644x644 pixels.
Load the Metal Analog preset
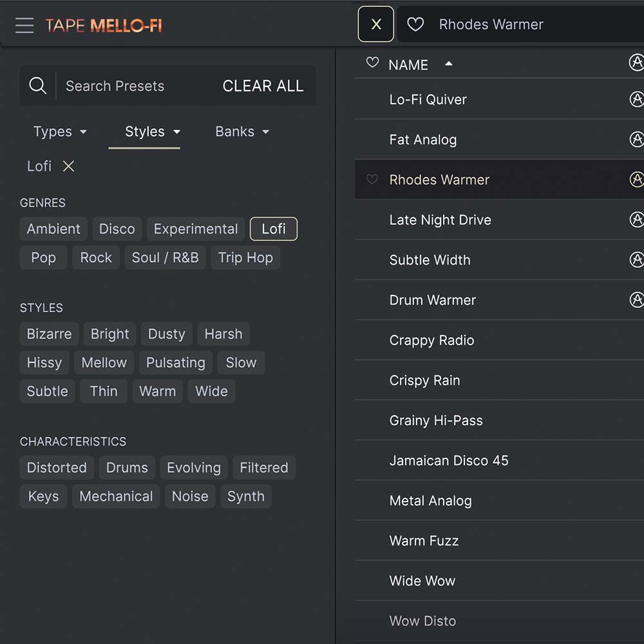click(x=499, y=500)
